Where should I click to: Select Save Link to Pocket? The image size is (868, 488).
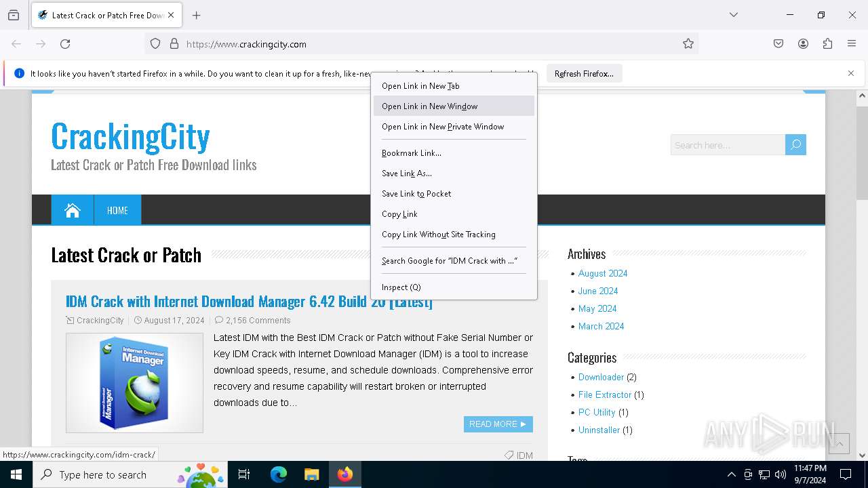(x=454, y=194)
